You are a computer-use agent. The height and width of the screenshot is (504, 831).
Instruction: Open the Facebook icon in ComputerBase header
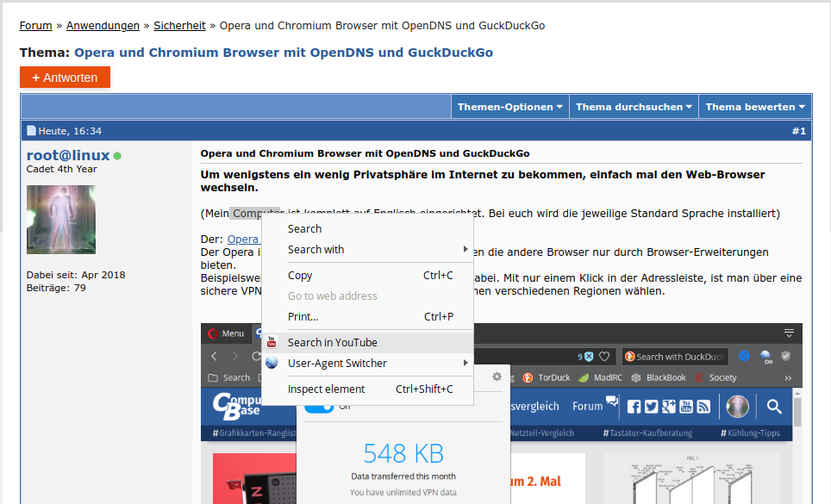coord(634,407)
